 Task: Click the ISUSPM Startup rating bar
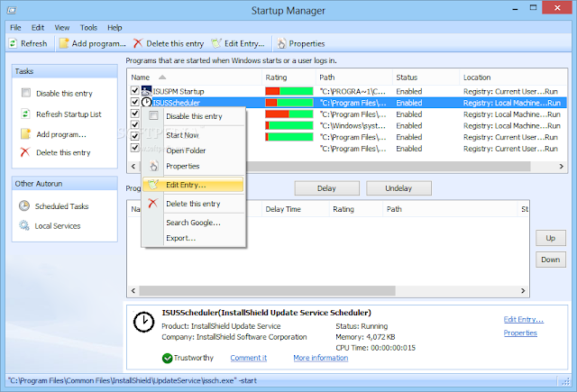[x=288, y=91]
